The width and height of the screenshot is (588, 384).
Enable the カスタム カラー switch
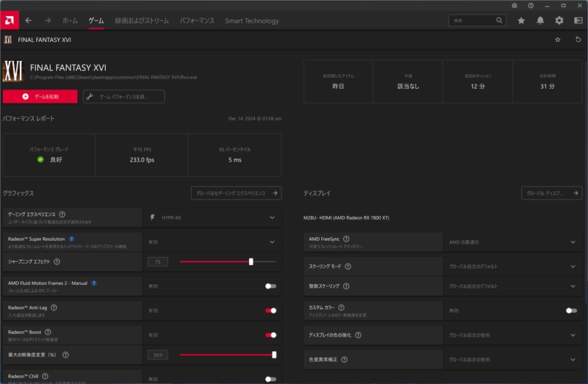pyautogui.click(x=572, y=311)
